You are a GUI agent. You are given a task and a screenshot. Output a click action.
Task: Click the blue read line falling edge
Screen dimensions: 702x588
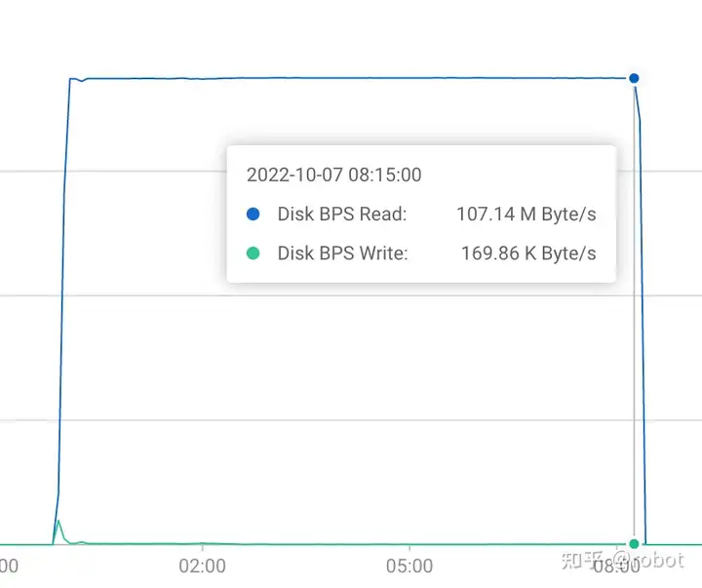(642, 313)
